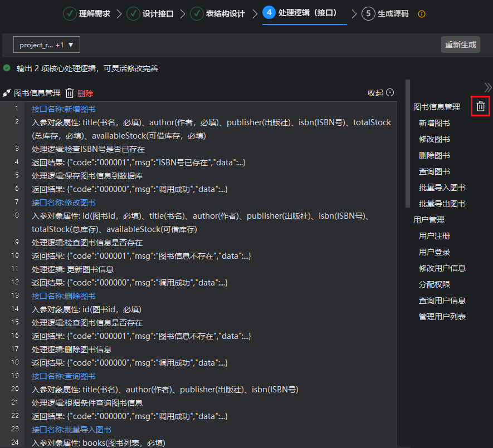Image resolution: width=493 pixels, height=448 pixels.
Task: Click the 表结构设计 step checkmark circle
Action: pyautogui.click(x=197, y=13)
